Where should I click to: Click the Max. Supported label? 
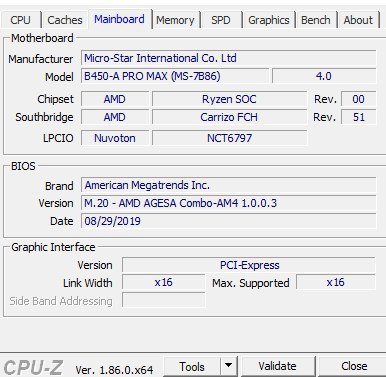(251, 283)
